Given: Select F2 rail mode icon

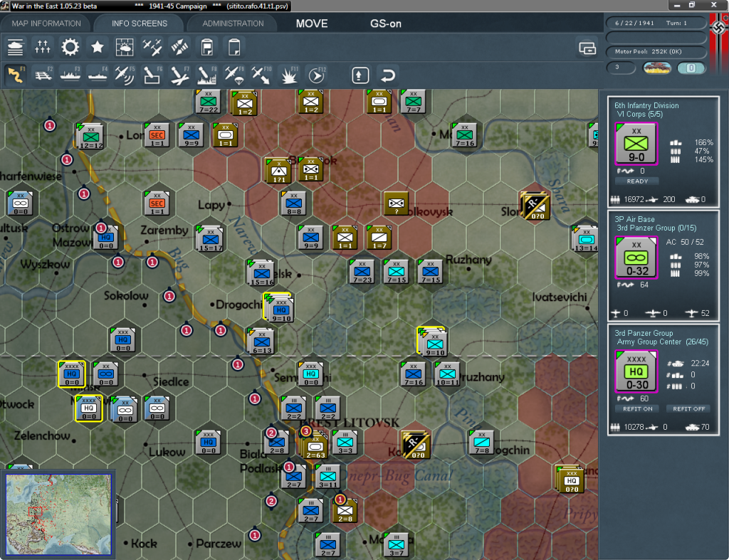Looking at the screenshot, I should click(x=43, y=75).
